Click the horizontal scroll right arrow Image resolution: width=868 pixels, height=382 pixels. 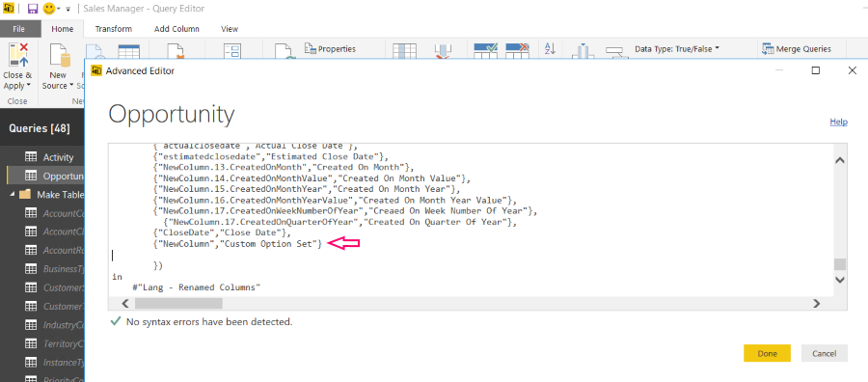[817, 303]
